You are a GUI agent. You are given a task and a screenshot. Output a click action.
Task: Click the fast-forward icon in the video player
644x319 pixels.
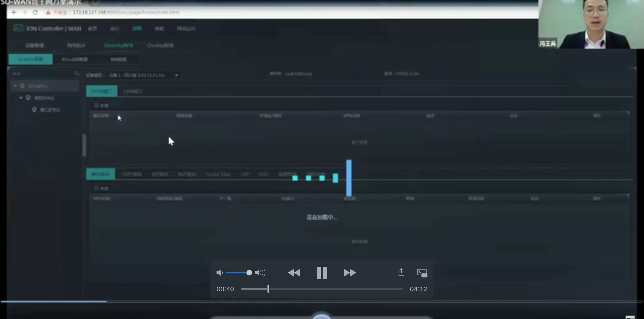tap(349, 273)
